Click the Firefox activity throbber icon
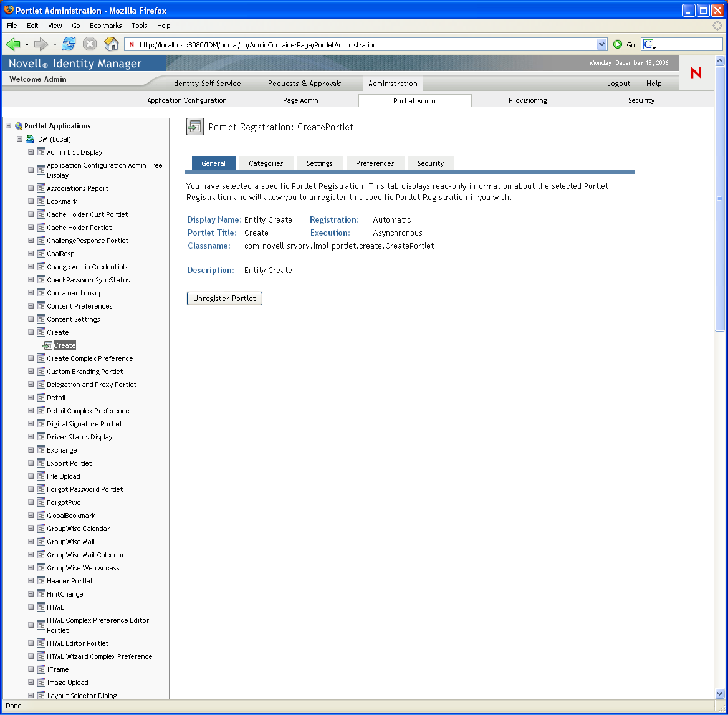Image resolution: width=728 pixels, height=715 pixels. [717, 26]
